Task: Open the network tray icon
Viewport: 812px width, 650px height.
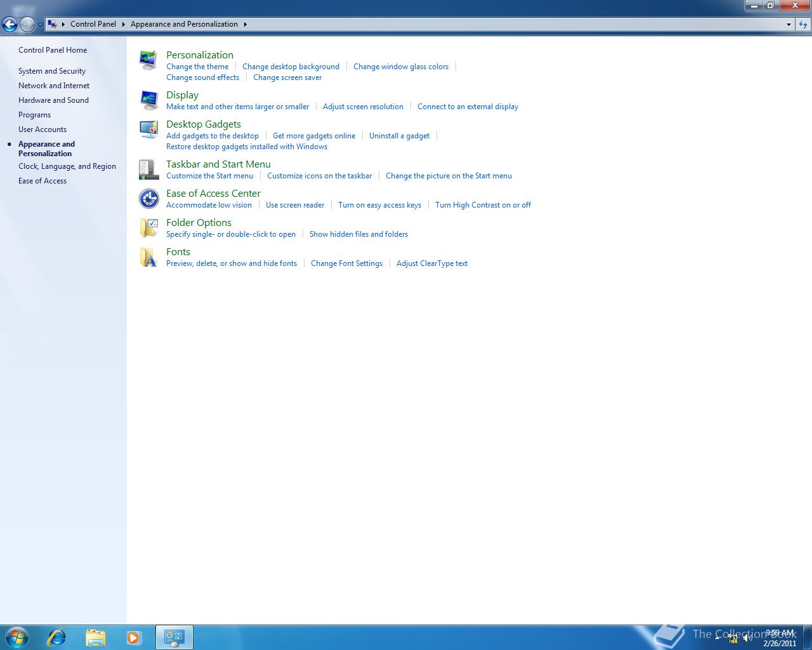Action: (733, 638)
